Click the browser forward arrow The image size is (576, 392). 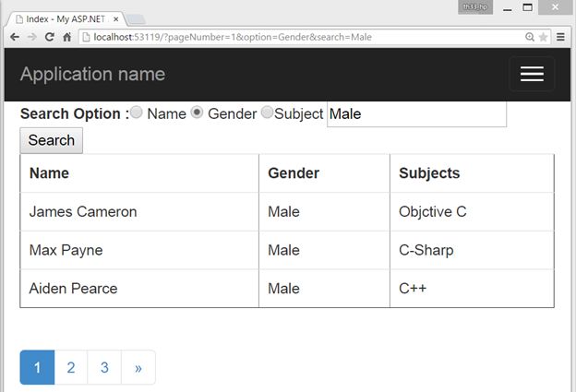[x=31, y=37]
